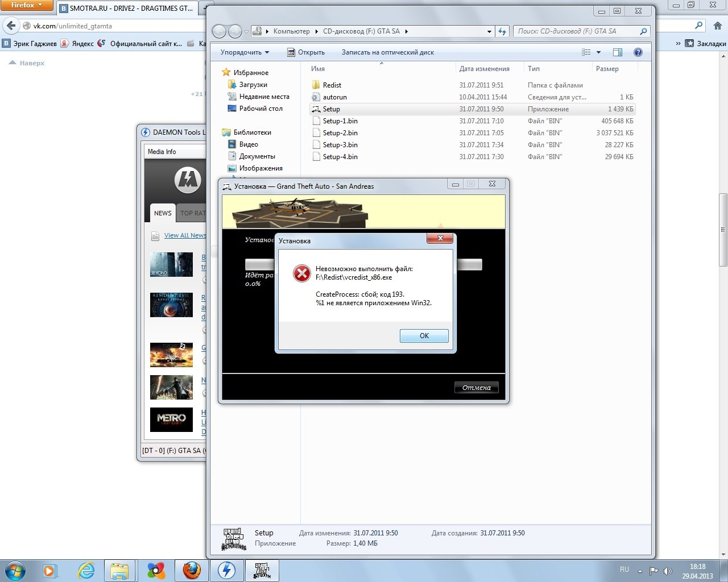The image size is (728, 582).
Task: Toggle the Explorer preview pane icon
Action: (x=618, y=52)
